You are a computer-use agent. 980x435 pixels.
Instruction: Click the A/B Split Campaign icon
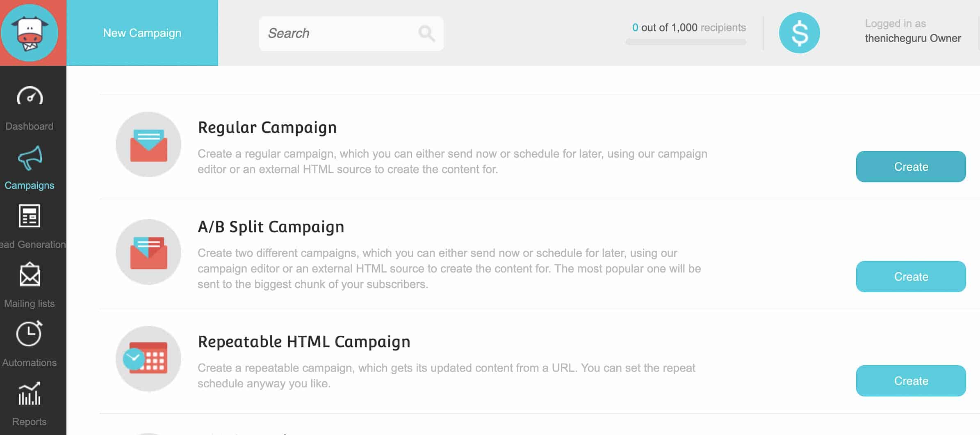[148, 252]
